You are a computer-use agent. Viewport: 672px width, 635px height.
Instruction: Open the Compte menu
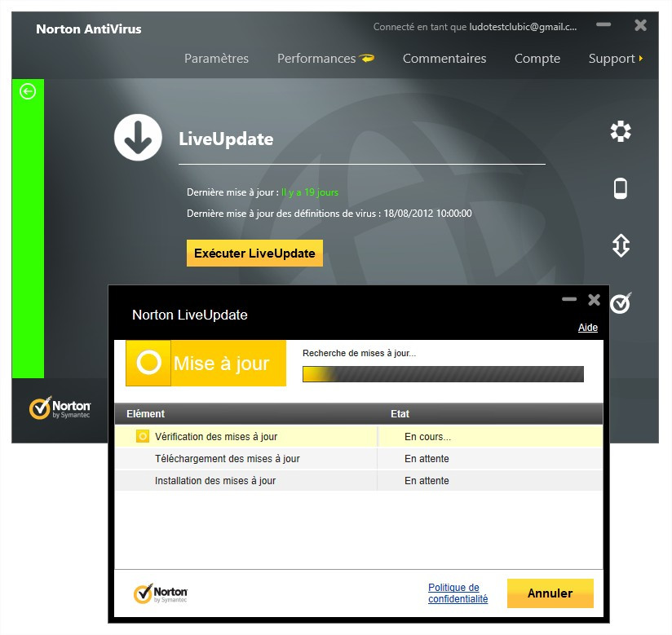pos(537,59)
